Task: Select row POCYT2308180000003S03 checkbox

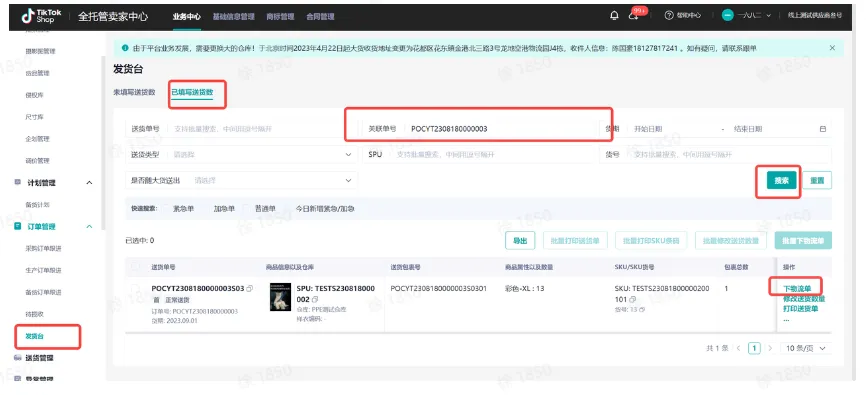Action: [x=135, y=288]
